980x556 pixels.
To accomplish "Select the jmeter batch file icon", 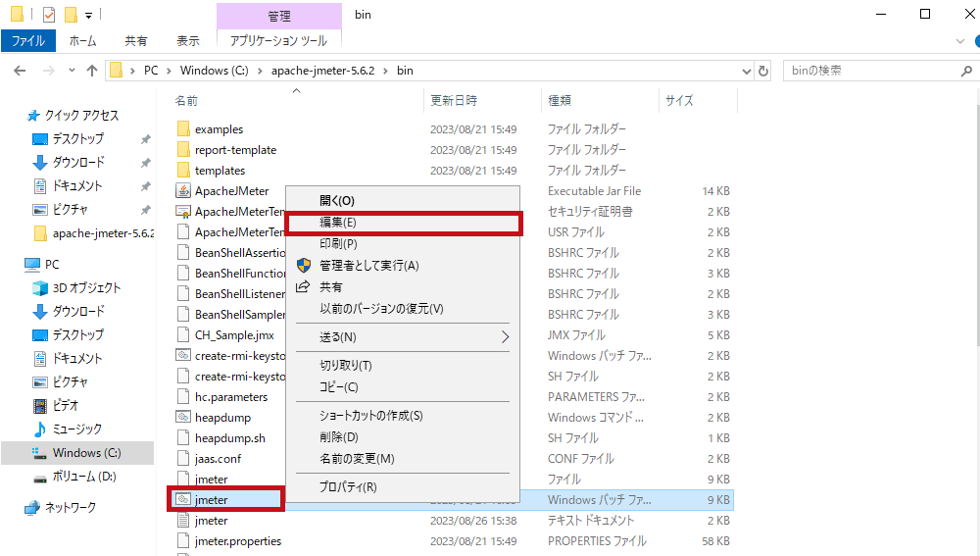I will click(x=183, y=500).
